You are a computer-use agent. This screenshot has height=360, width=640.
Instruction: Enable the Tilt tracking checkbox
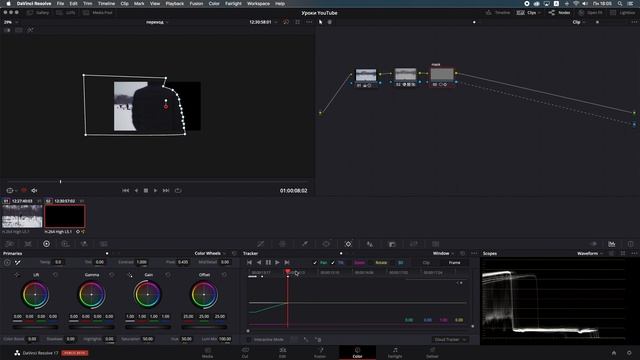[333, 263]
